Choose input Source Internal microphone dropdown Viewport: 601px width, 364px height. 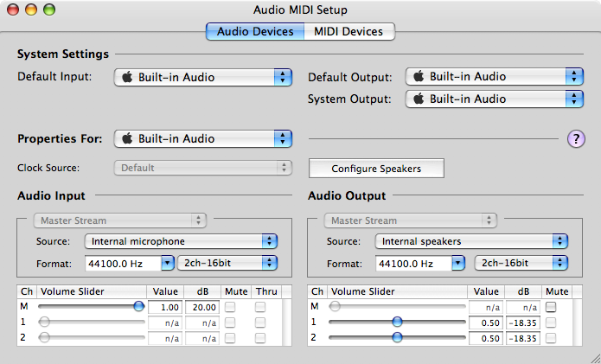pyautogui.click(x=181, y=241)
